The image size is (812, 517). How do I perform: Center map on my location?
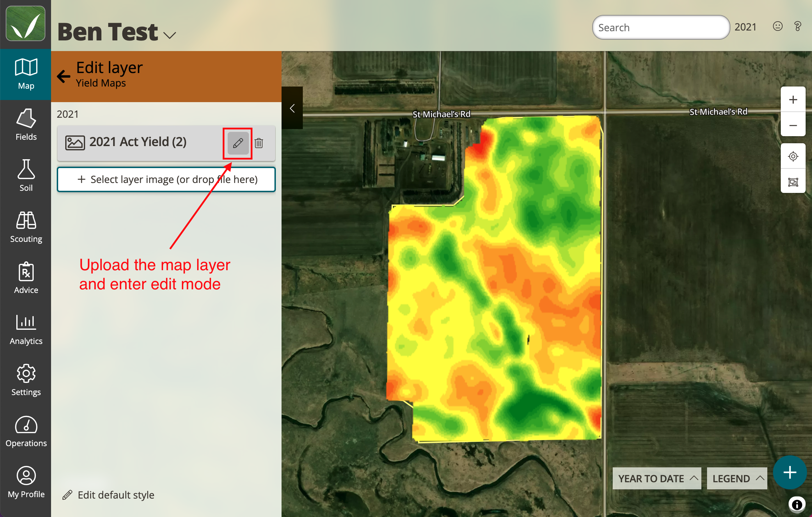pyautogui.click(x=793, y=156)
